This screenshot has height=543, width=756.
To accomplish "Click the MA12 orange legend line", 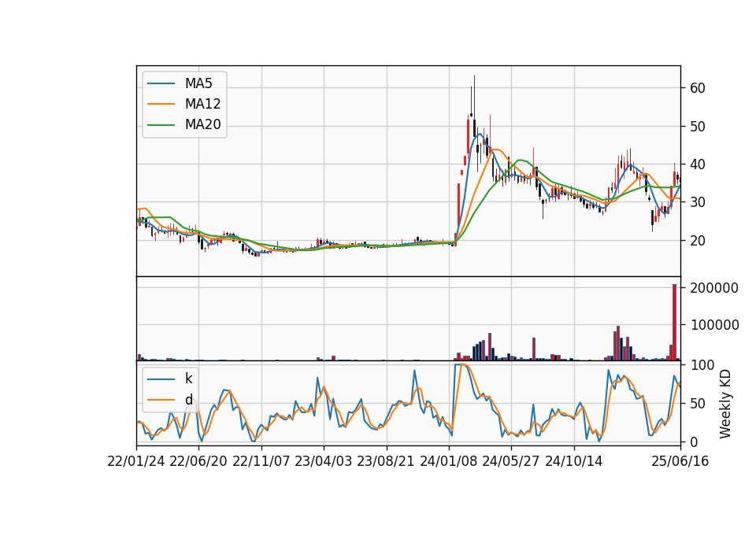I will coord(161,104).
